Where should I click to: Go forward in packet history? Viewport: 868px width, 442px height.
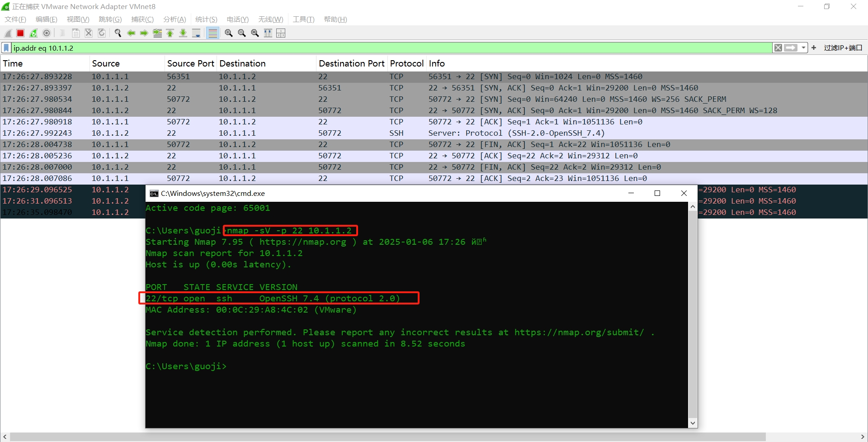144,33
